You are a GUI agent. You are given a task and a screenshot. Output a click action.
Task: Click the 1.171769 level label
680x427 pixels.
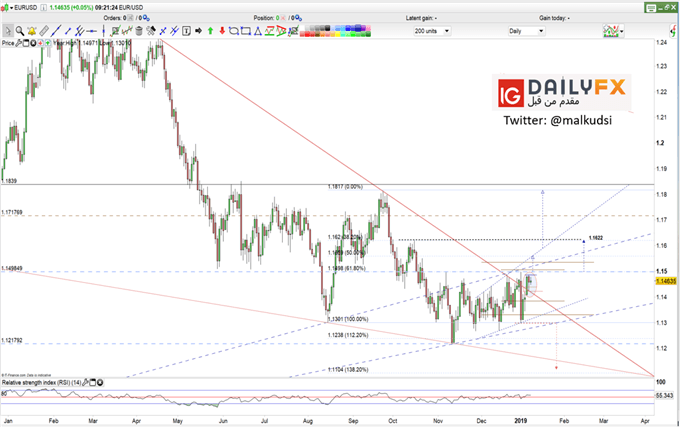(x=12, y=212)
